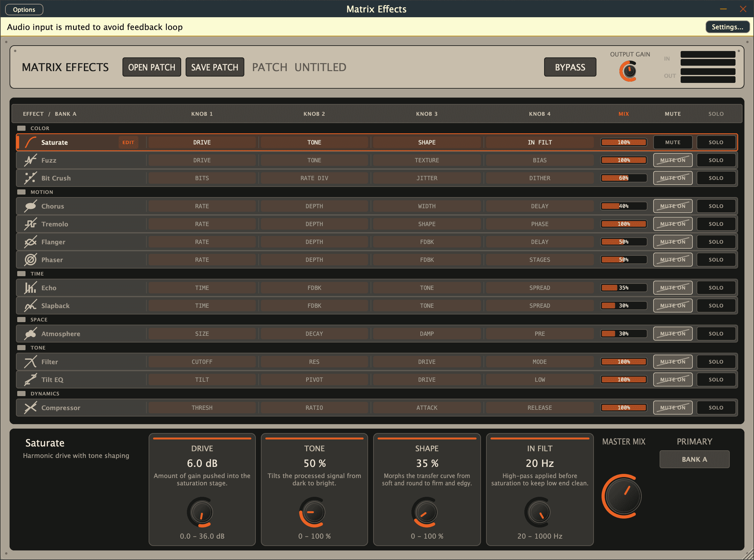
Task: Solo the Flanger effect
Action: pyautogui.click(x=716, y=242)
